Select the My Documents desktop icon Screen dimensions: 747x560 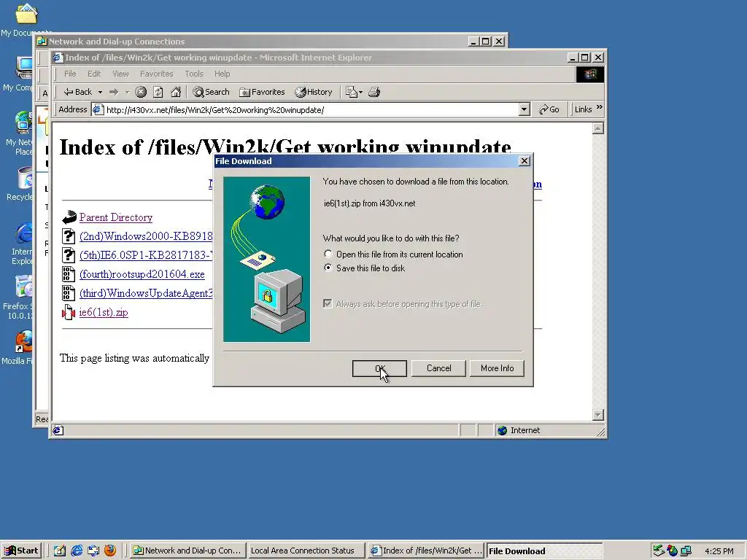click(x=26, y=19)
